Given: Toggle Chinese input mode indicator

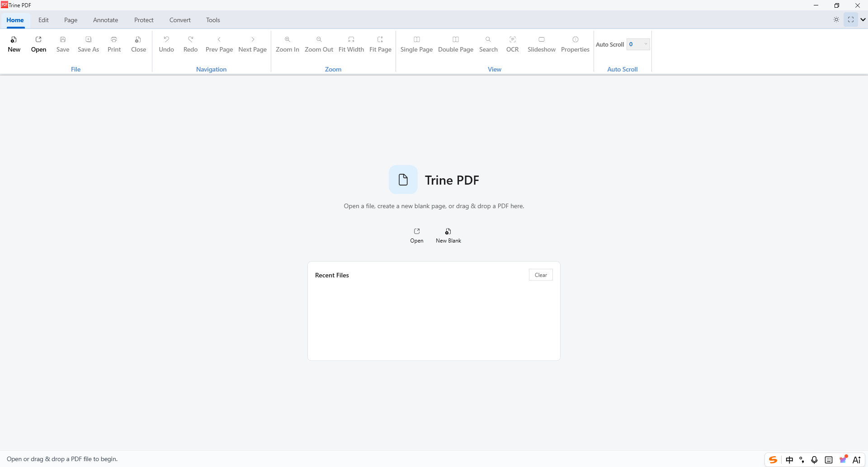Looking at the screenshot, I should [x=789, y=460].
